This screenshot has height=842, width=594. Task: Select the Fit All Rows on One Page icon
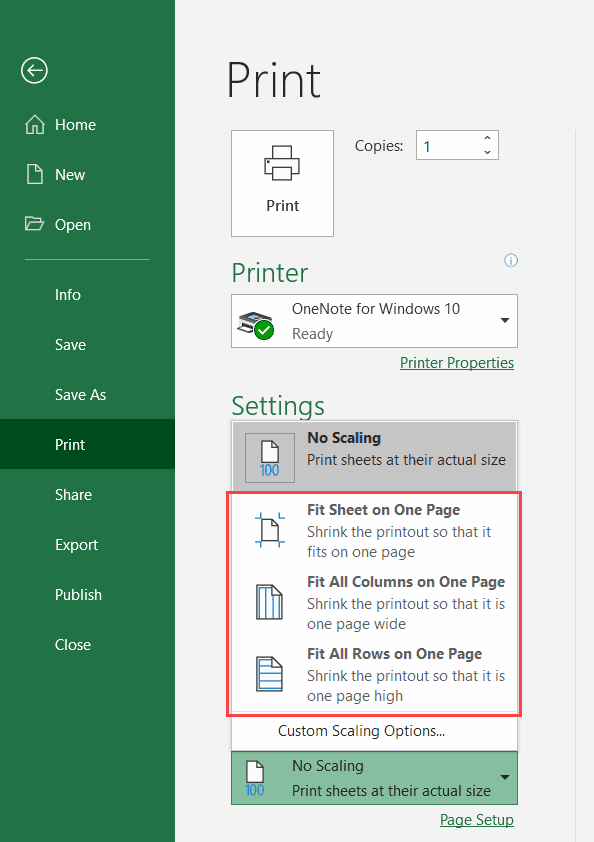(x=270, y=674)
